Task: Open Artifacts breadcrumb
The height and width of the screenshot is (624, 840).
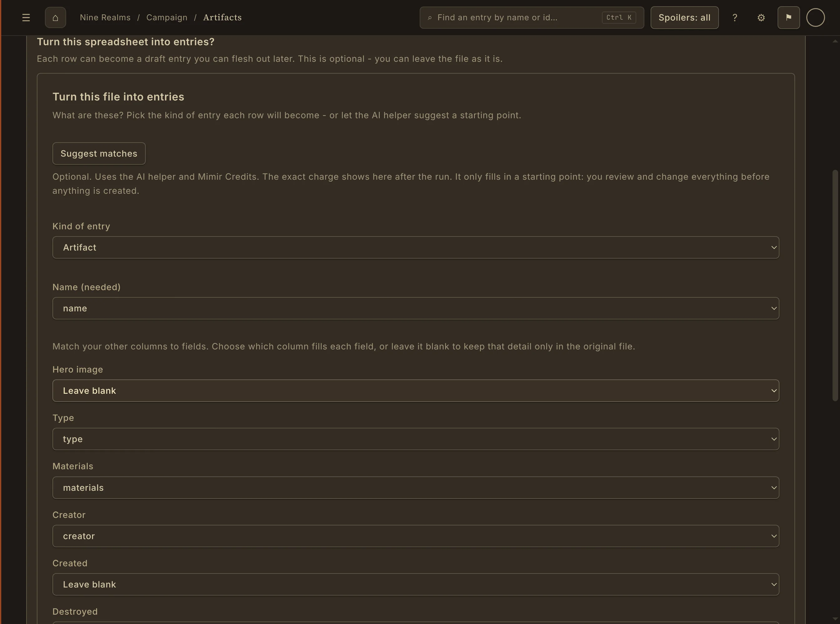Action: 222,17
